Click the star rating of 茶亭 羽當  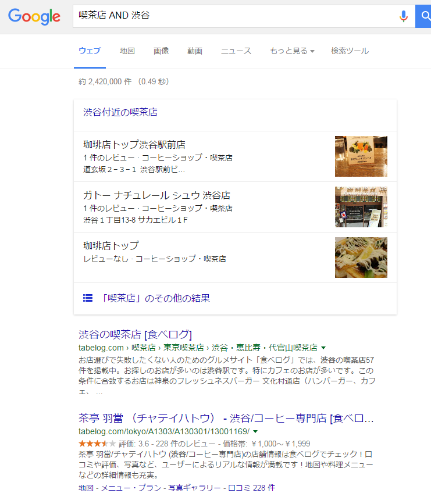click(x=97, y=444)
